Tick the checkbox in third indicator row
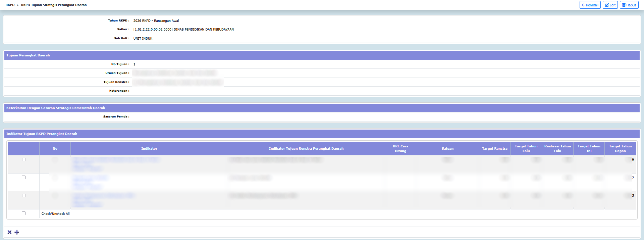 coord(23,195)
